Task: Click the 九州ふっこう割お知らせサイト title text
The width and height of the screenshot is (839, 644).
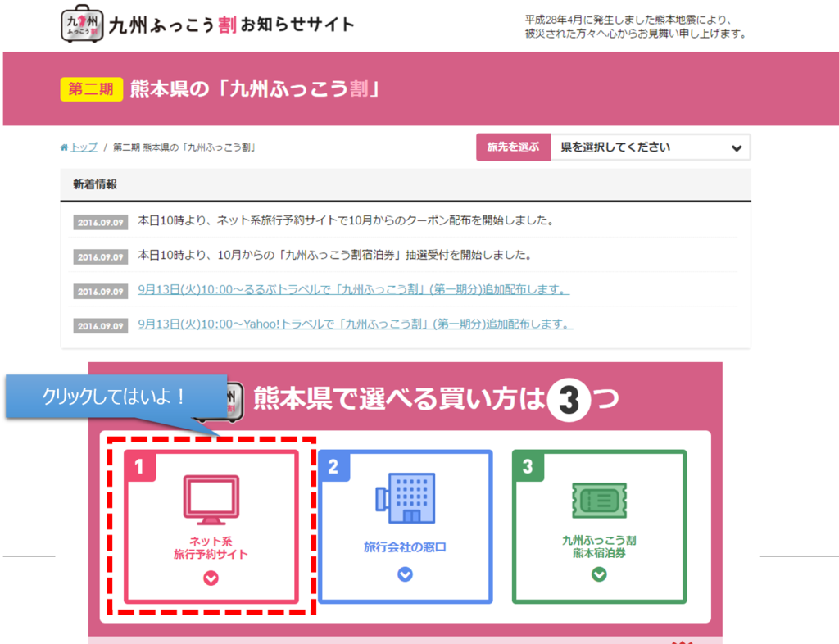Action: pos(231,25)
